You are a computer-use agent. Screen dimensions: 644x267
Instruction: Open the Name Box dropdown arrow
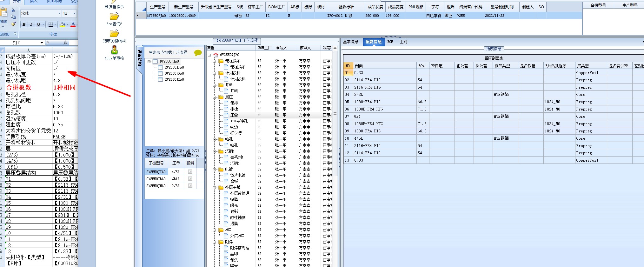click(42, 43)
